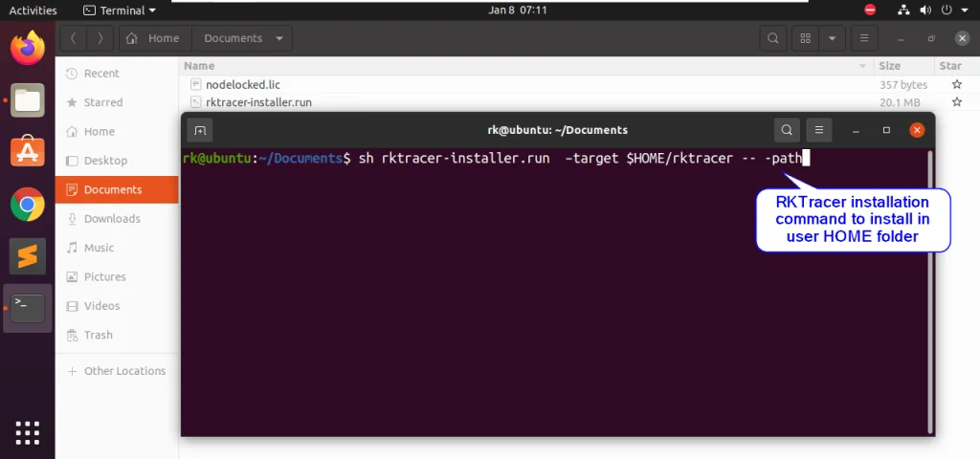980x459 pixels.
Task: Select rktracer-installer.run file
Action: point(258,101)
